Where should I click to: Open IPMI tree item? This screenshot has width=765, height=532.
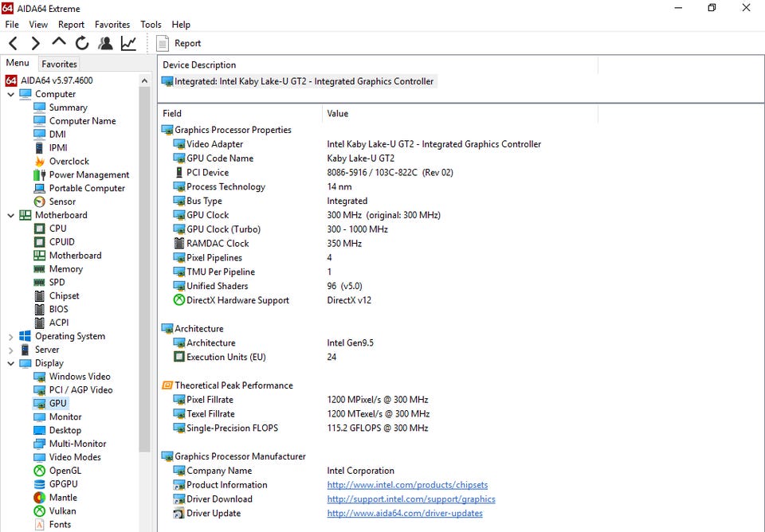click(51, 148)
